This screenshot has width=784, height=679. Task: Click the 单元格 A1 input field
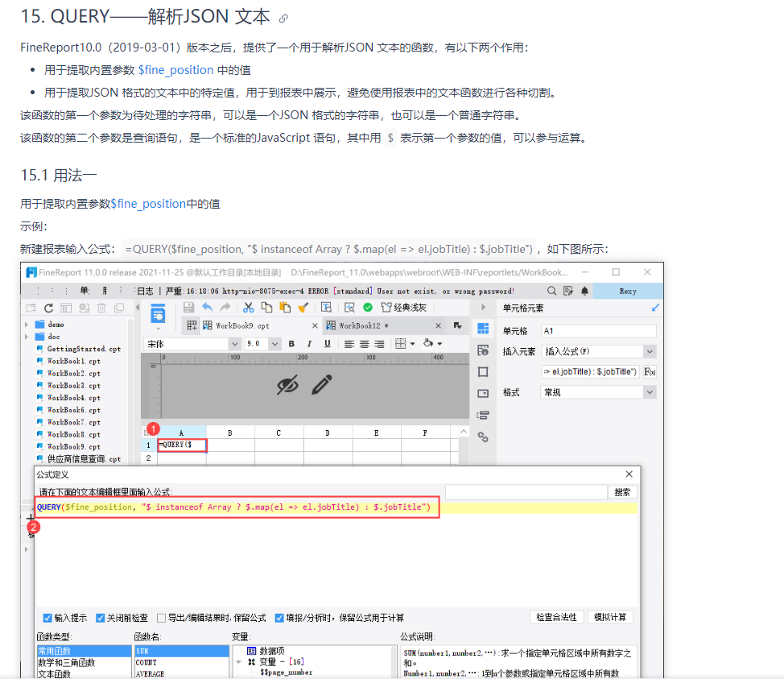click(x=599, y=331)
